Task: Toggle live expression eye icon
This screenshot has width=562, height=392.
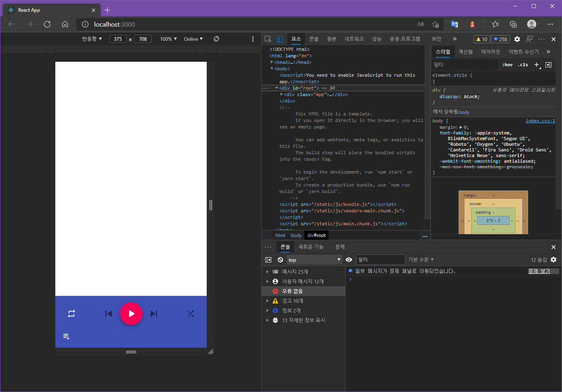Action: click(x=349, y=260)
